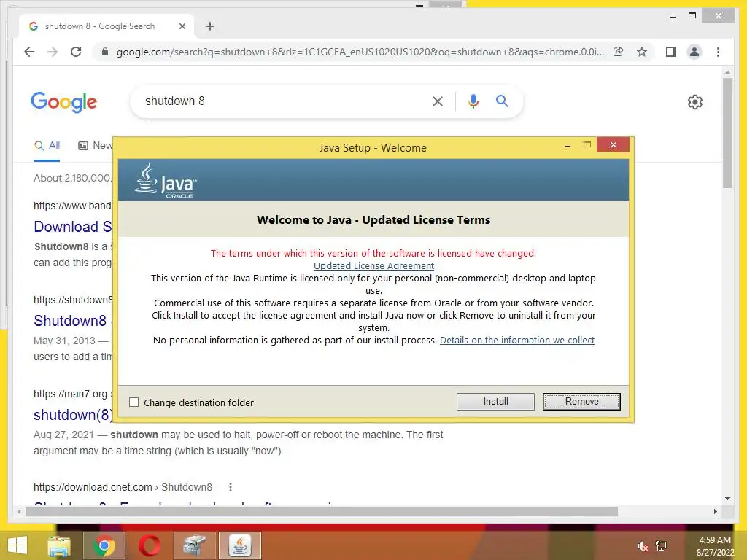Open the taskbar clock showing 4:59 AM

[x=715, y=546]
